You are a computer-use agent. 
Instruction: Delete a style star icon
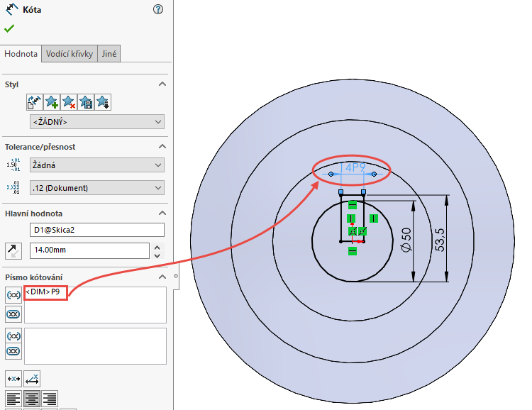point(69,102)
